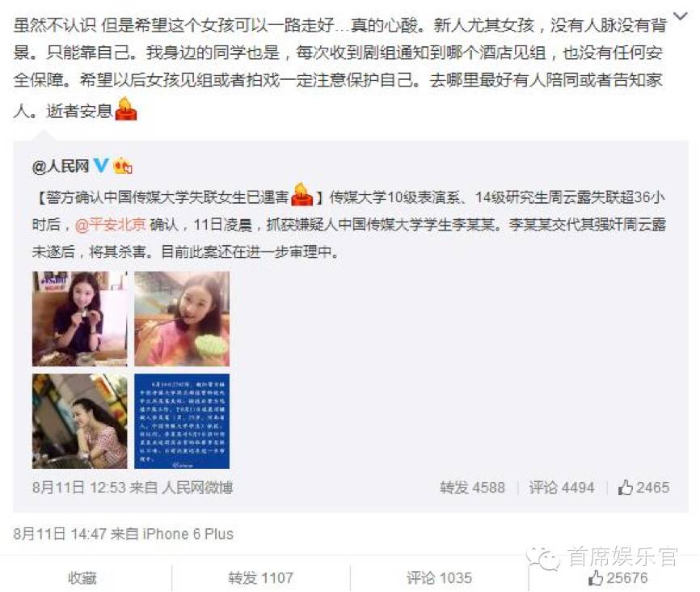Like this post with 25676 thumbs-up
700x592 pixels.
pyautogui.click(x=618, y=577)
